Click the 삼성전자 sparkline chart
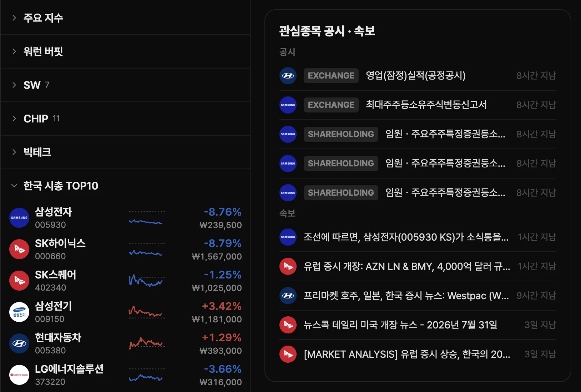The image size is (581, 392). pos(147,218)
